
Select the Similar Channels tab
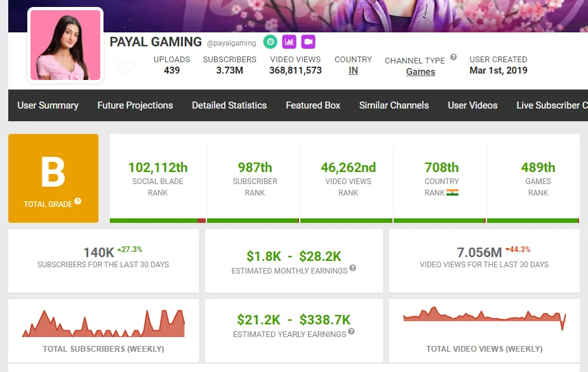(394, 105)
